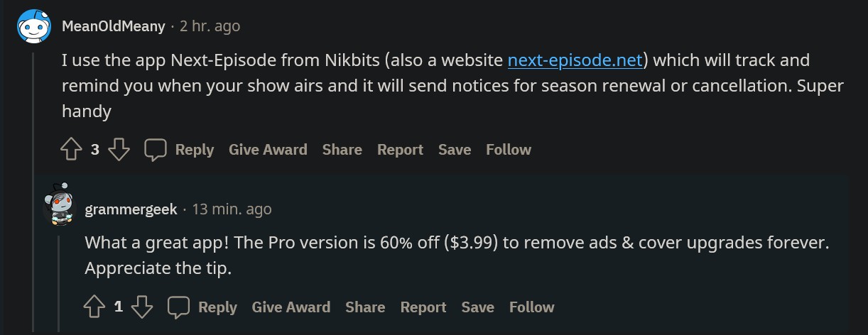
Task: Save MeanOldMeany's comment
Action: (455, 150)
